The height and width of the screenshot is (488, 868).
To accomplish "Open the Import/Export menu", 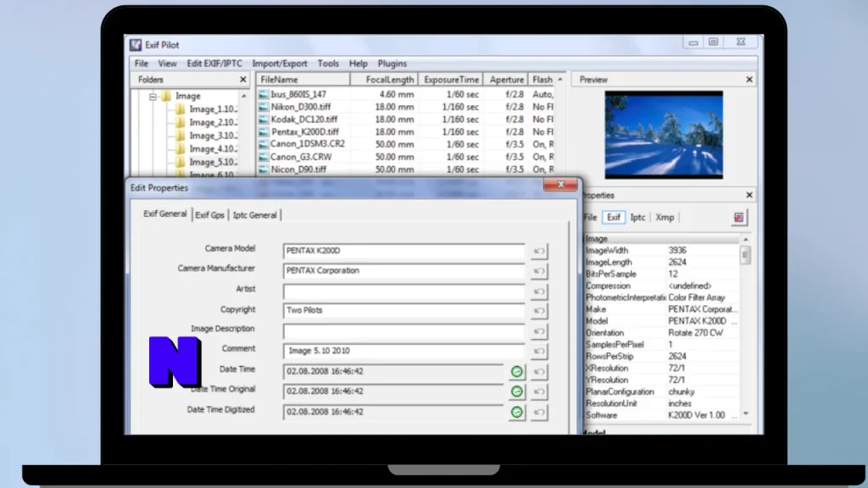I will pos(280,64).
